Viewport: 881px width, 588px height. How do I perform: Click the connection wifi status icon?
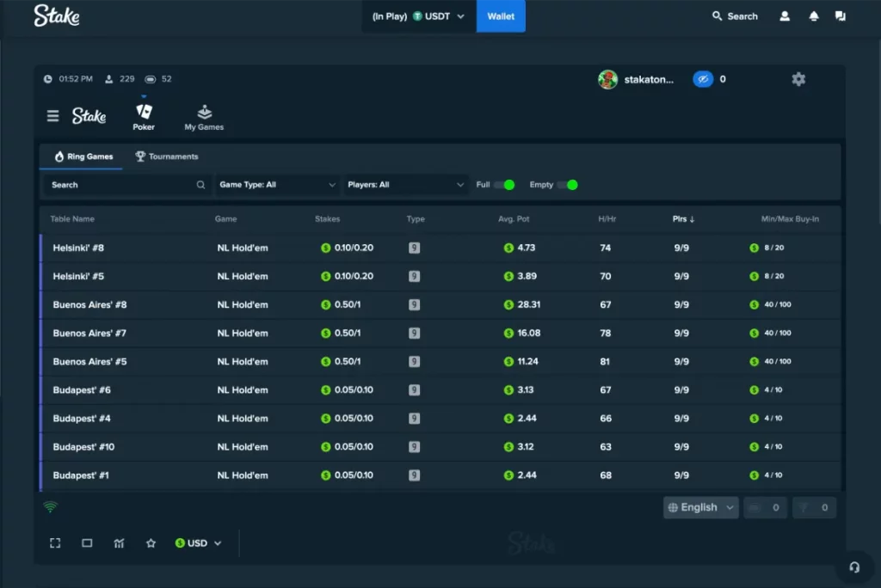click(51, 506)
